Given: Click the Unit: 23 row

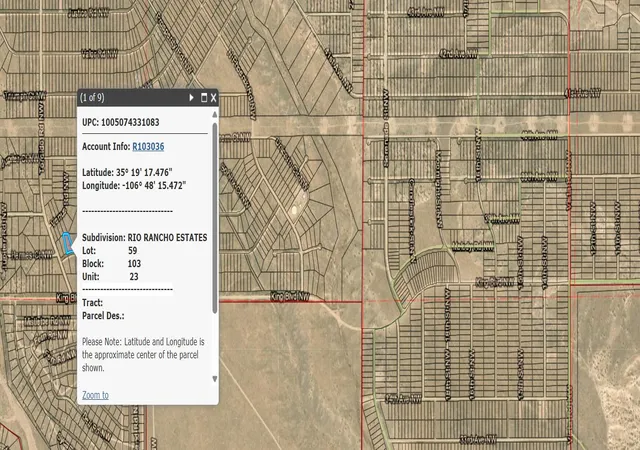Looking at the screenshot, I should coord(110,276).
